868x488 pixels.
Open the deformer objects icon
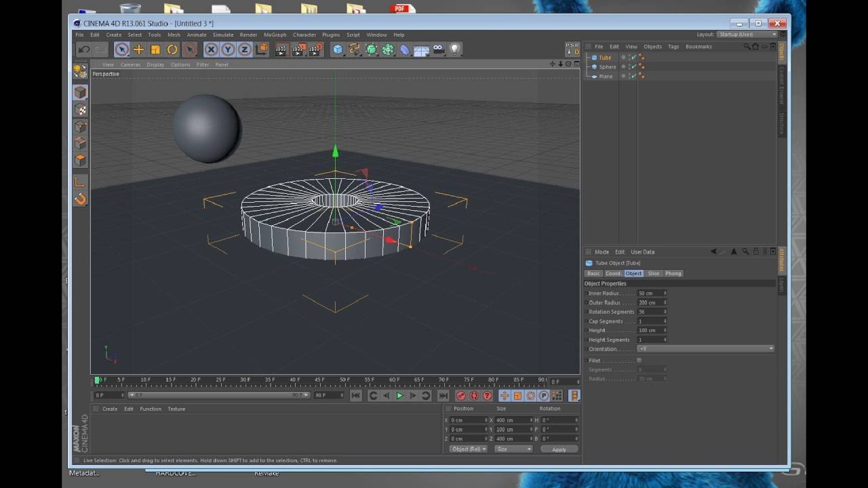pos(405,49)
